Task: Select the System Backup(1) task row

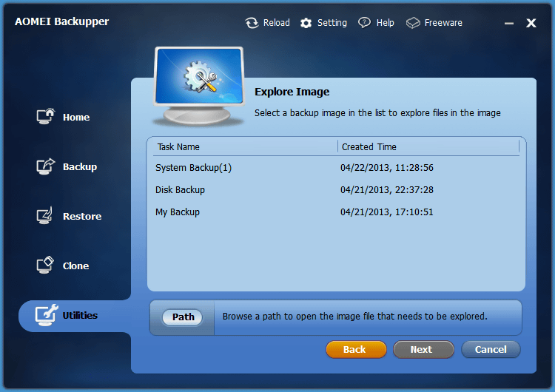Action: tap(336, 167)
